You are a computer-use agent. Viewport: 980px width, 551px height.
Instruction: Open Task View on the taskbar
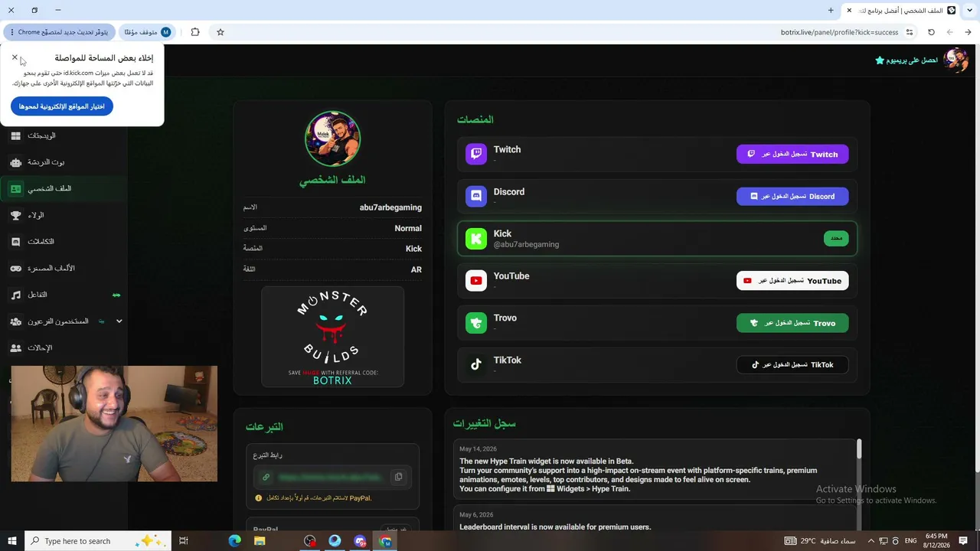coord(184,541)
